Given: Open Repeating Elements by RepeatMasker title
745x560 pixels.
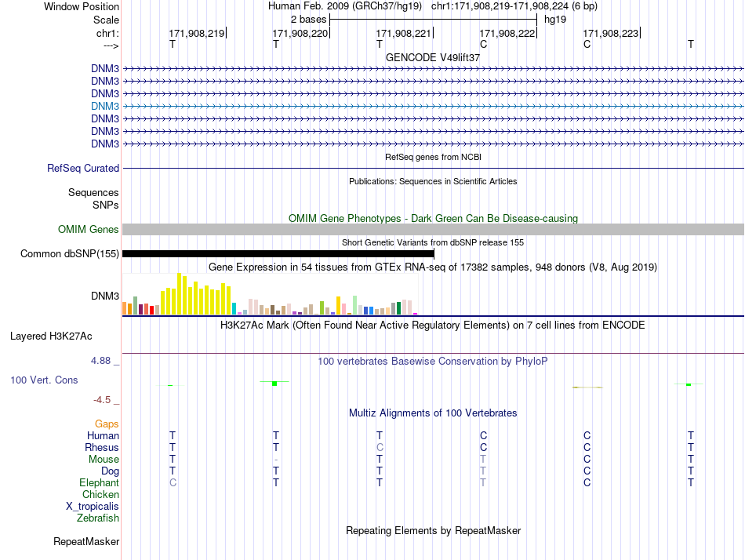Looking at the screenshot, I should click(433, 530).
